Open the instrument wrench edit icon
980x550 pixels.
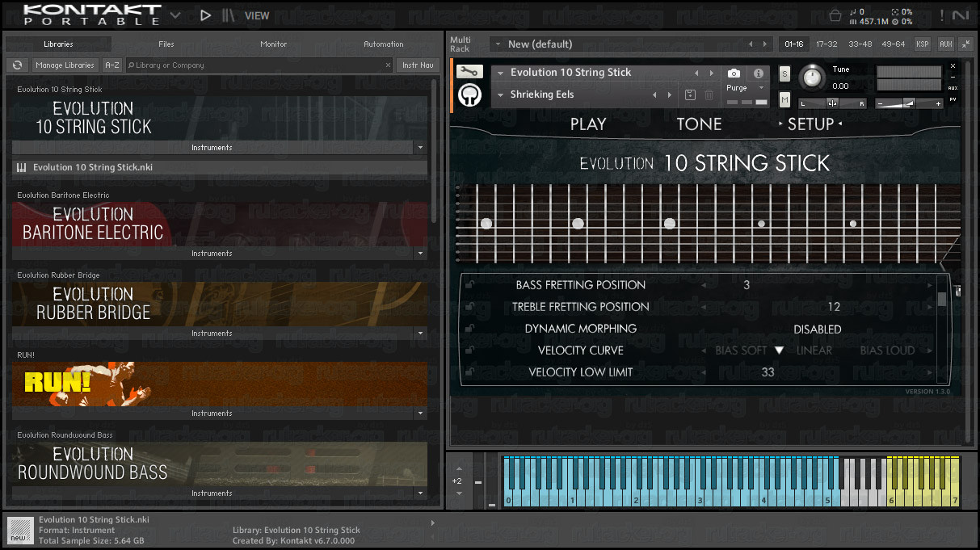(x=469, y=72)
